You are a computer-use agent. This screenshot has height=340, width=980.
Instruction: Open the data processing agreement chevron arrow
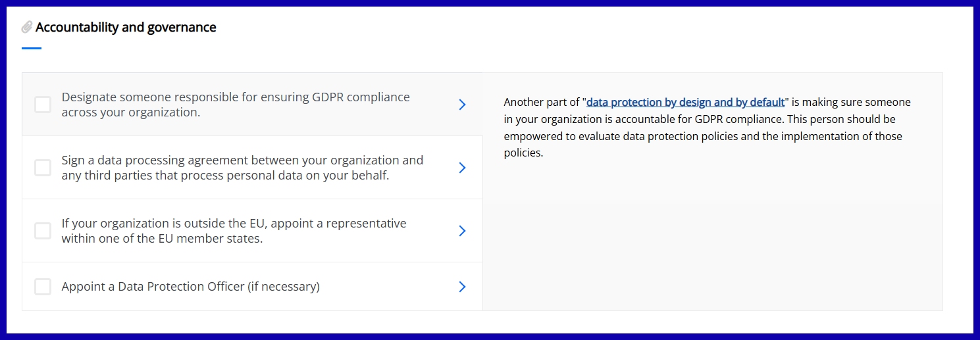pyautogui.click(x=462, y=168)
